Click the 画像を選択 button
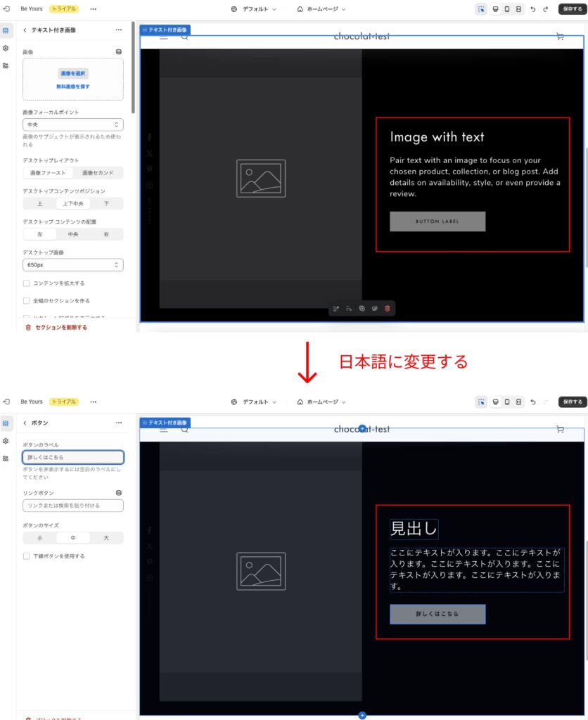 (x=73, y=73)
